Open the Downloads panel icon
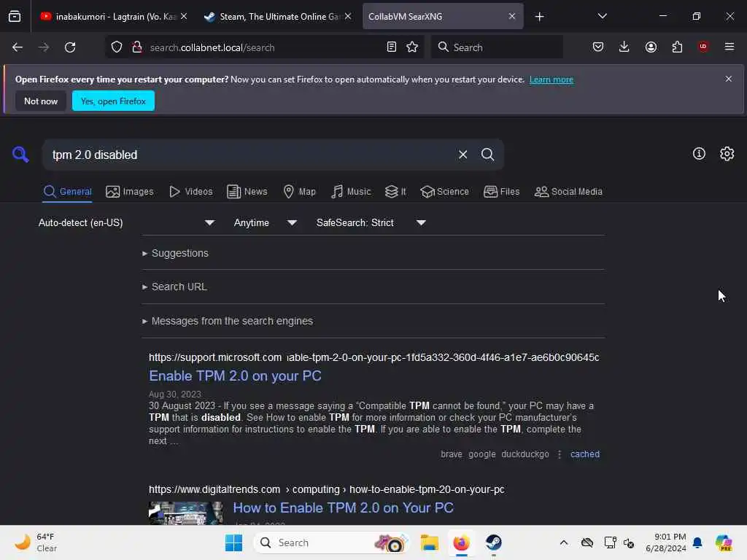This screenshot has width=747, height=560. pos(624,47)
